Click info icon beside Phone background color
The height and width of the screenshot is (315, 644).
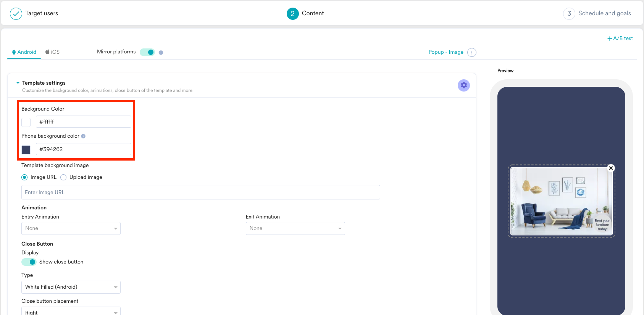coord(83,136)
